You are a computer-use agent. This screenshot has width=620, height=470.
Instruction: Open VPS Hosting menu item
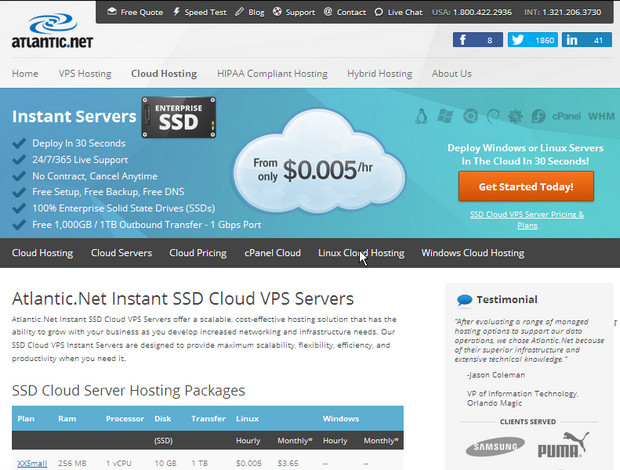pyautogui.click(x=85, y=74)
